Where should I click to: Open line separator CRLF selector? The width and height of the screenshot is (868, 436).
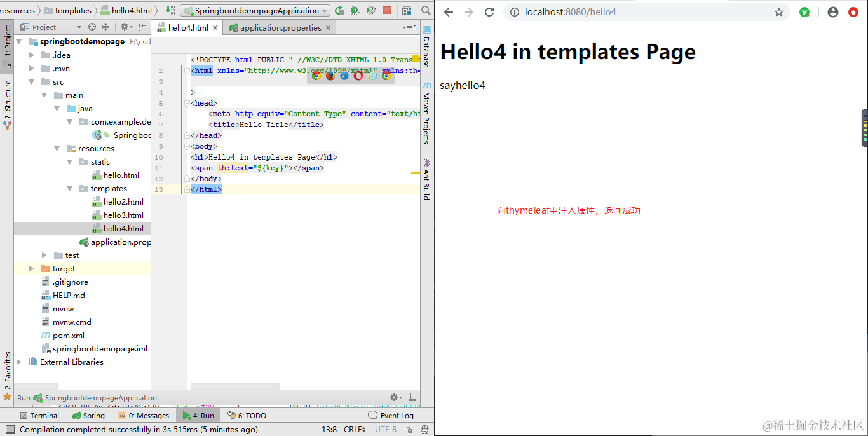click(355, 430)
